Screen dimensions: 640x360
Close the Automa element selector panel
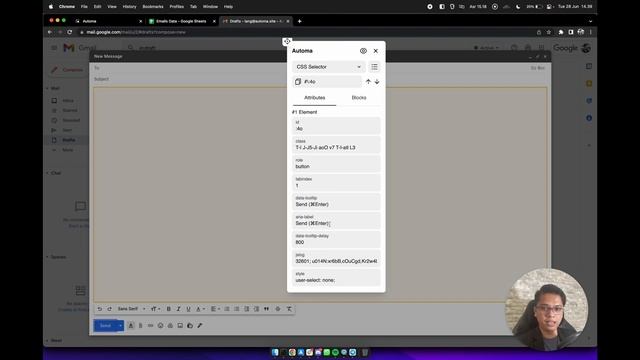(x=376, y=51)
